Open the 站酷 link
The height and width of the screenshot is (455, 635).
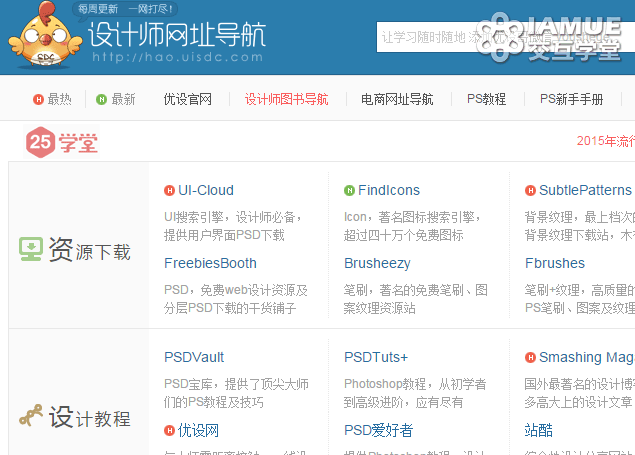pyautogui.click(x=539, y=430)
